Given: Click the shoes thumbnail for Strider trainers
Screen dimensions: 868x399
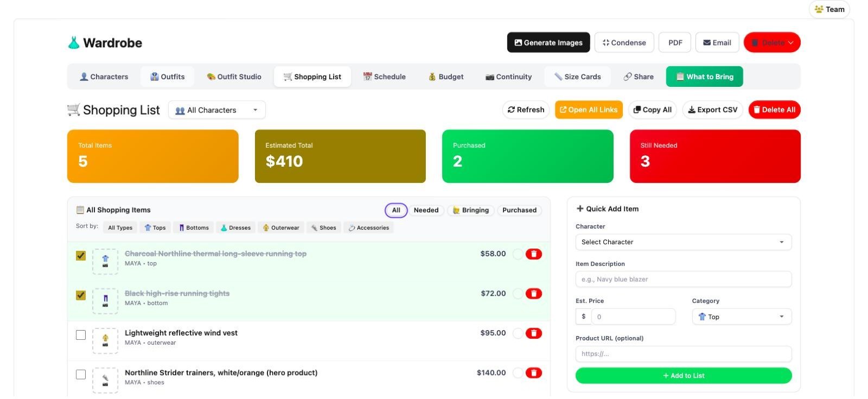Looking at the screenshot, I should pos(105,381).
